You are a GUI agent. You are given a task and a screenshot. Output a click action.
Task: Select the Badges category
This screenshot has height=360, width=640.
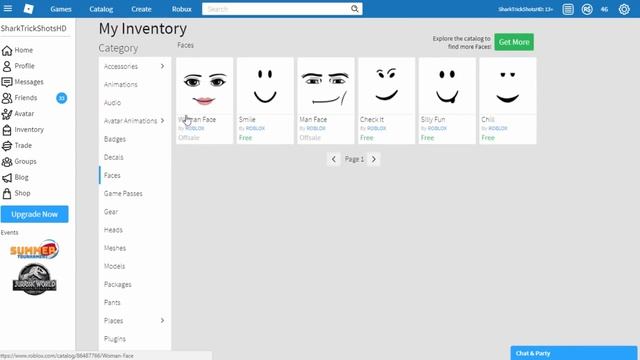[x=115, y=139]
